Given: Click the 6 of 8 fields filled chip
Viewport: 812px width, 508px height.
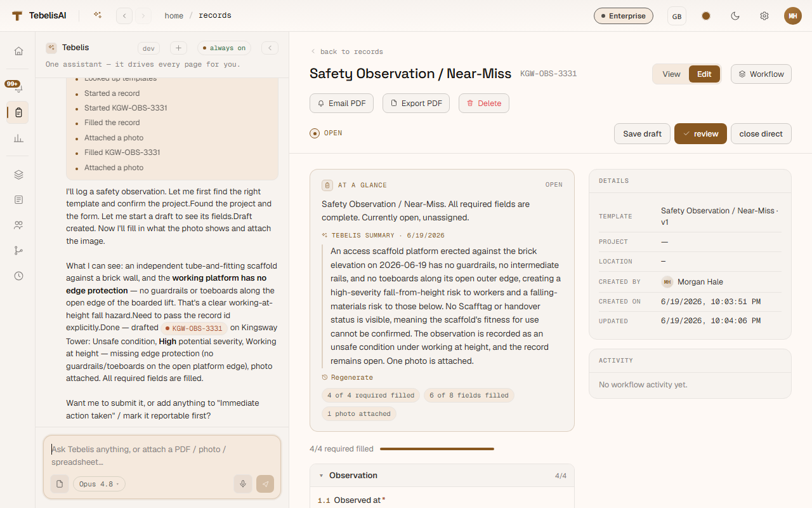Looking at the screenshot, I should [x=469, y=396].
